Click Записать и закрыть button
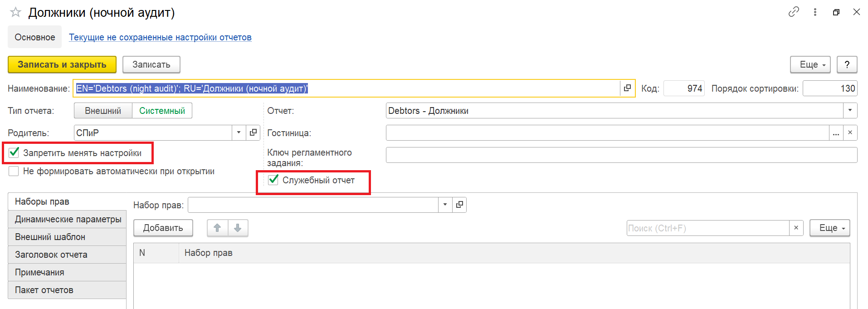Viewport: 868px width, 309px height. coord(62,64)
